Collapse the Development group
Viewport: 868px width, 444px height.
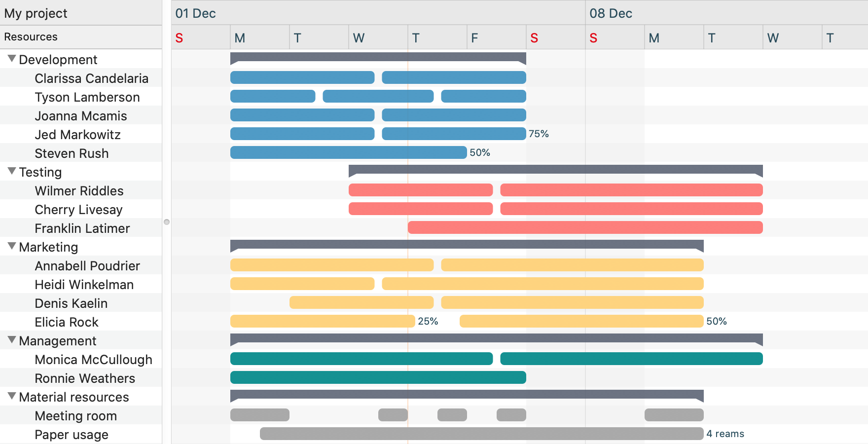tap(12, 59)
